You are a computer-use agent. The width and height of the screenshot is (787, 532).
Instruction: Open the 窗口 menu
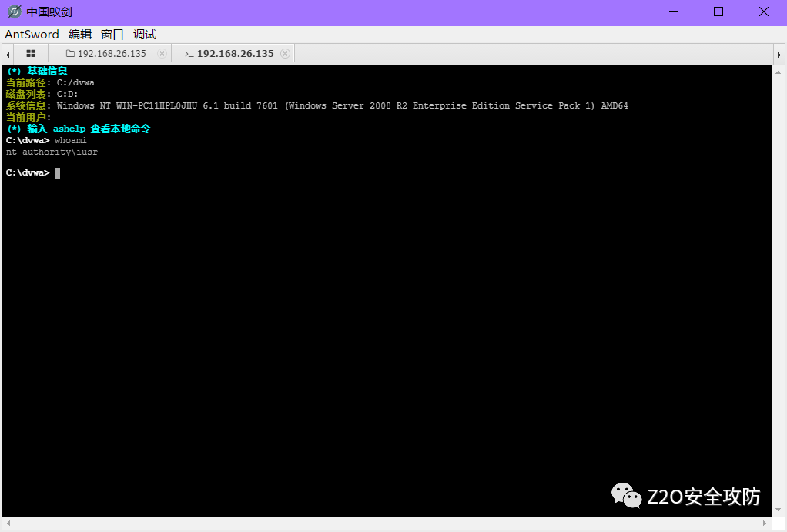tap(112, 34)
